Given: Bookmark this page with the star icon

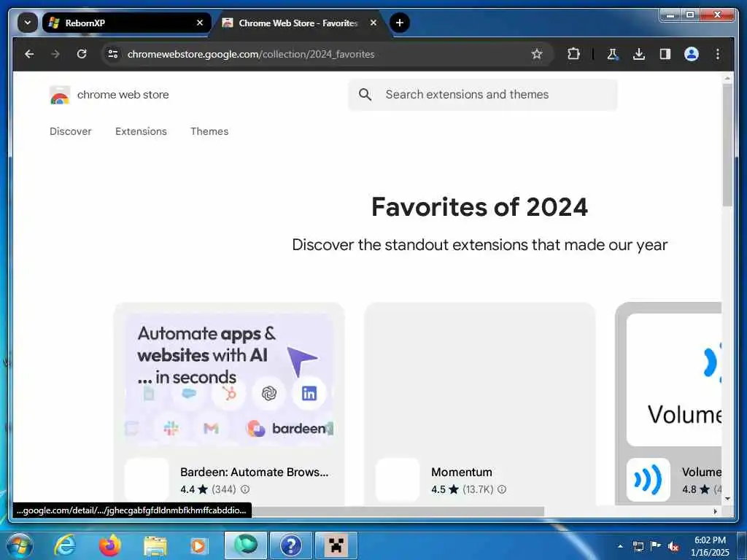Looking at the screenshot, I should coord(537,54).
